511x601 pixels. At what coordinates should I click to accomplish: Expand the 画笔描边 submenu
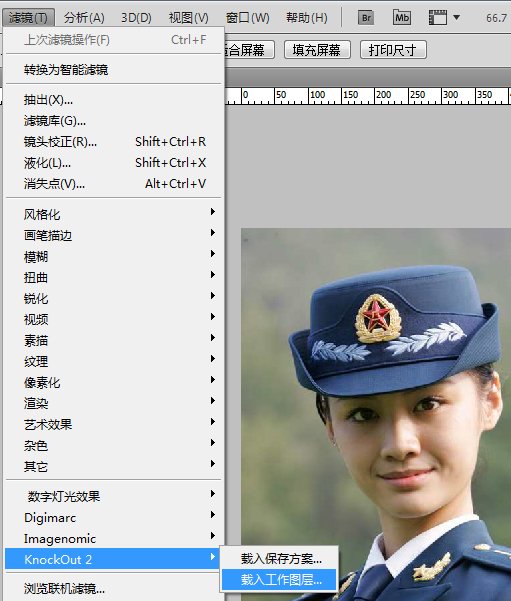114,235
